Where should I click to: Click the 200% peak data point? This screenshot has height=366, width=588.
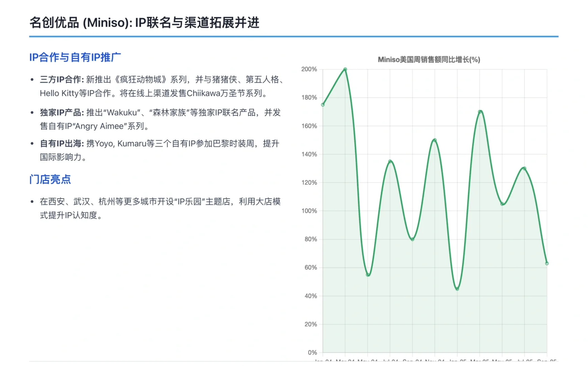[x=345, y=69]
